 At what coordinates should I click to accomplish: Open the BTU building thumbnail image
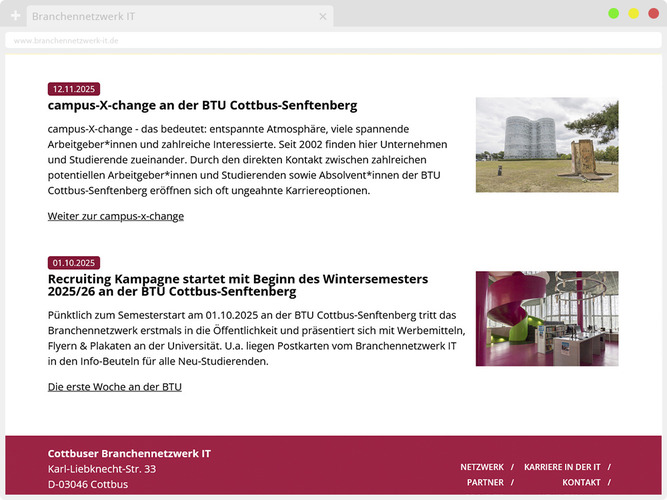click(x=546, y=145)
